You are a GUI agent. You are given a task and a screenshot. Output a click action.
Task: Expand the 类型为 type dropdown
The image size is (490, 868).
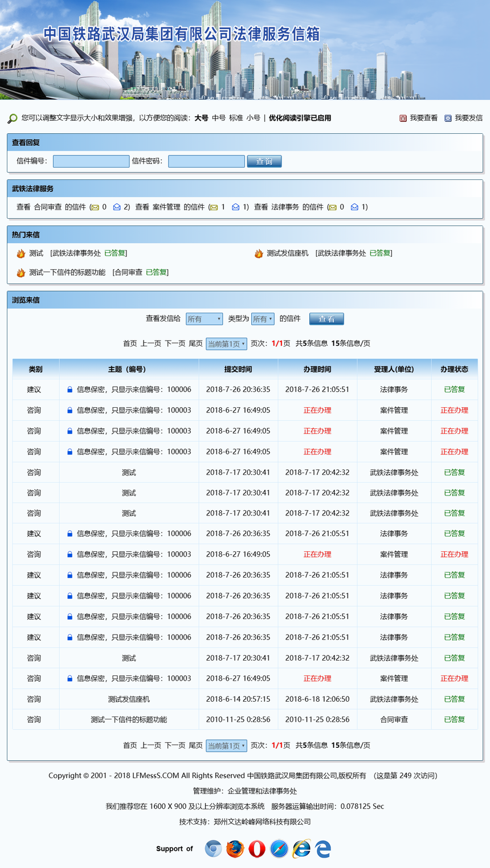(263, 319)
